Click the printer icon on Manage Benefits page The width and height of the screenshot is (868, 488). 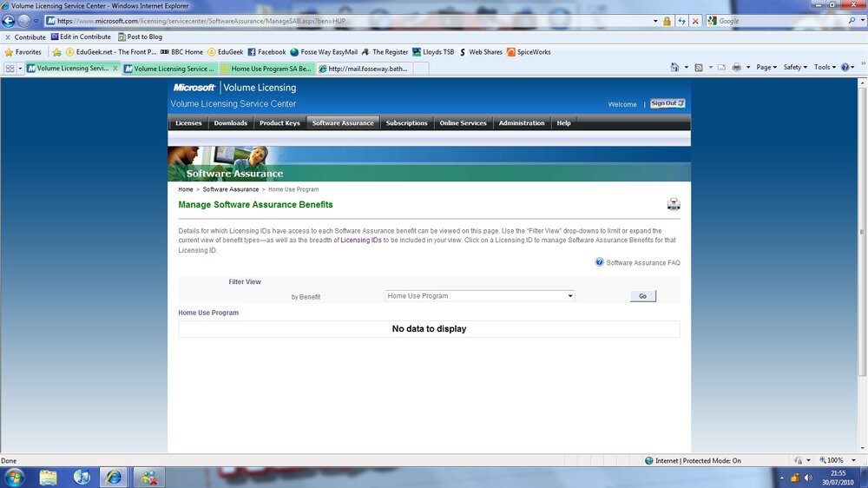[674, 204]
